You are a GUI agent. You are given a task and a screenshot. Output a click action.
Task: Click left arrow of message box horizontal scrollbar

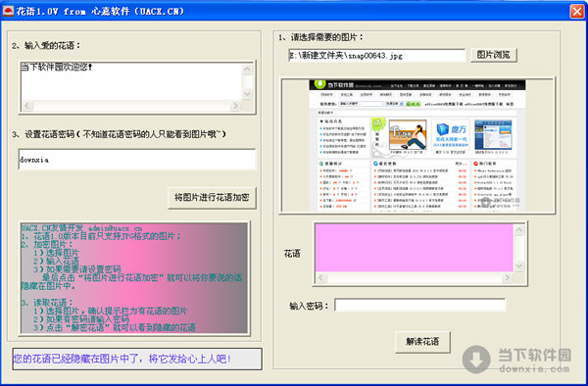27,106
